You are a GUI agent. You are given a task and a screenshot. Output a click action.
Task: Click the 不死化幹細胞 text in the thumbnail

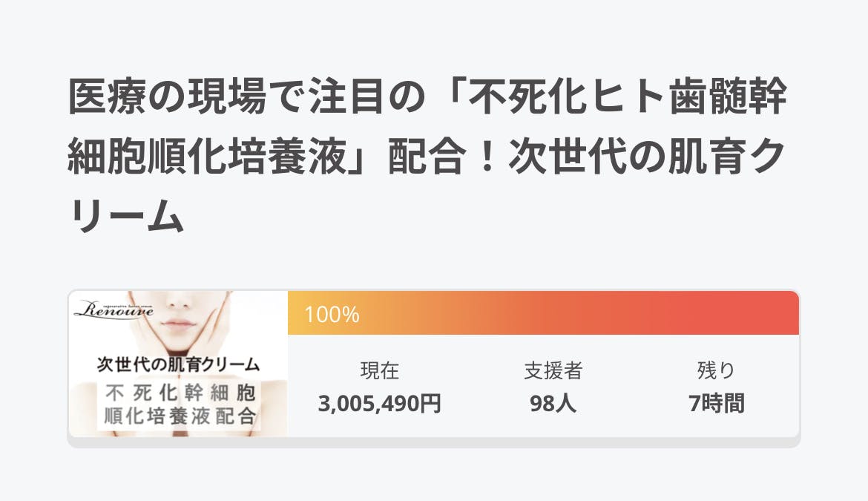[178, 392]
